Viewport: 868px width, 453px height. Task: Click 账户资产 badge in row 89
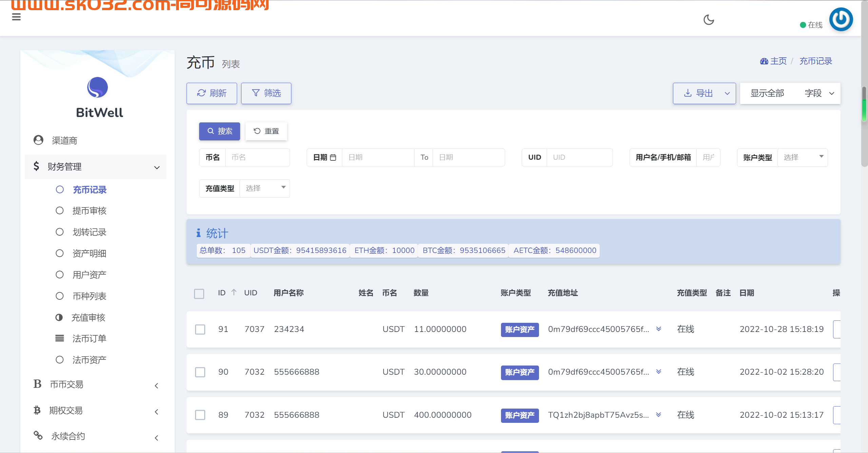pyautogui.click(x=520, y=415)
